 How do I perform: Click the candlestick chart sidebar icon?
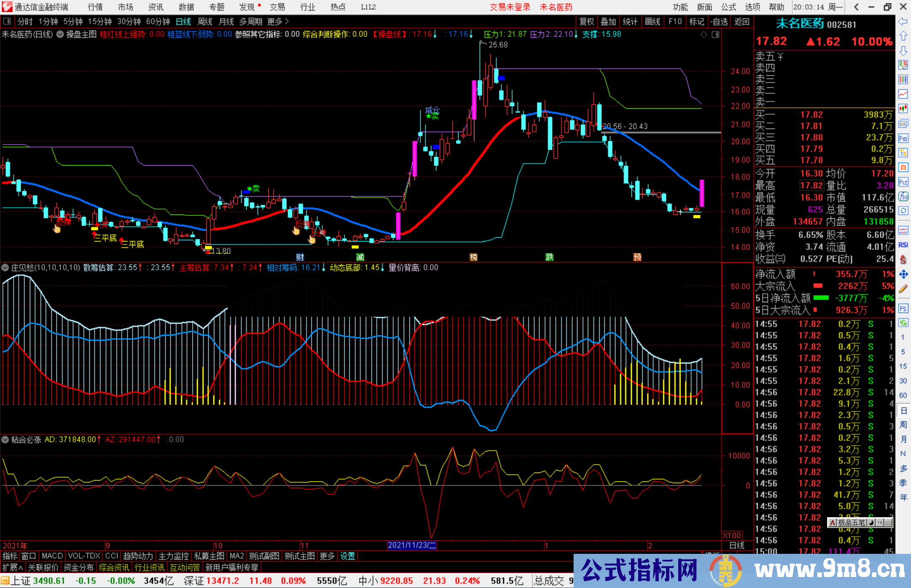[x=903, y=108]
